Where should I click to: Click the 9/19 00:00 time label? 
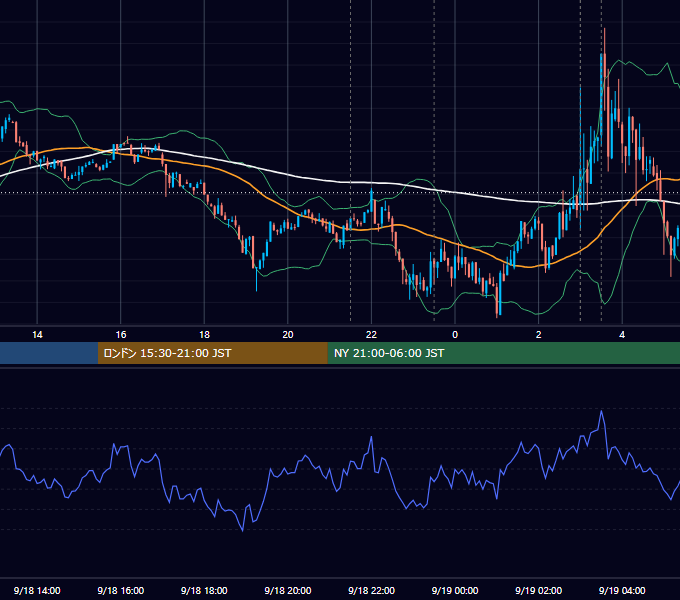point(455,590)
